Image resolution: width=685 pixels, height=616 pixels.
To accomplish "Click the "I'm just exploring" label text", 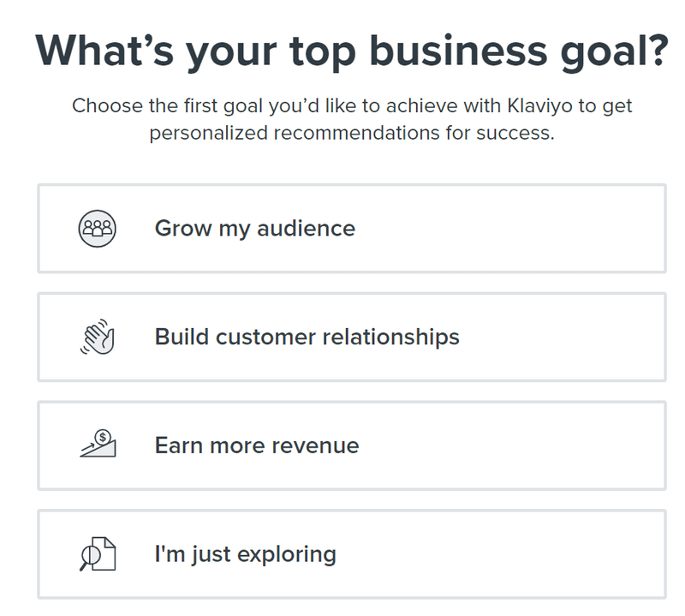I will 246,554.
